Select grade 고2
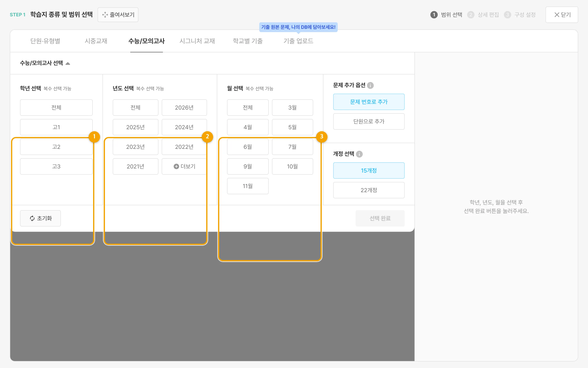 click(56, 147)
